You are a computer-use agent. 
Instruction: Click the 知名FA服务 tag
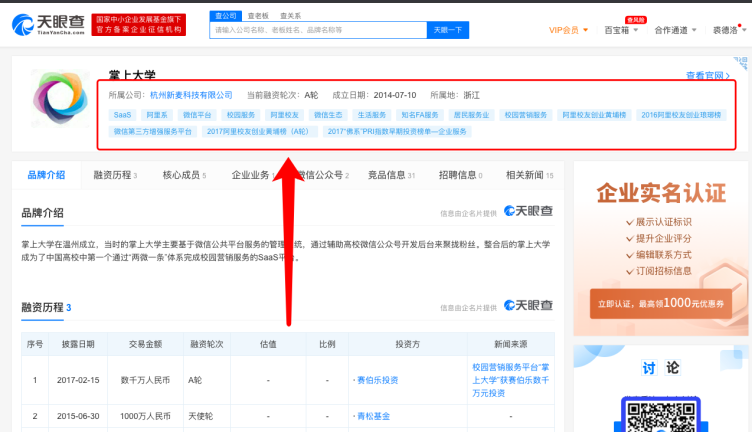pos(420,115)
